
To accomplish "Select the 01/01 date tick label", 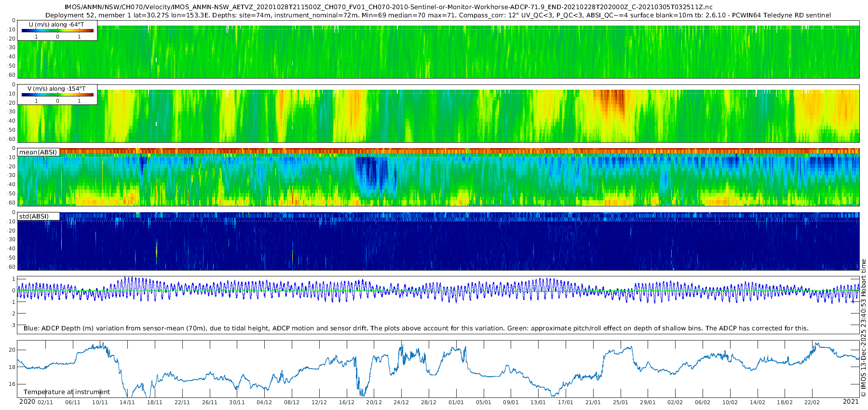I will coord(456,402).
